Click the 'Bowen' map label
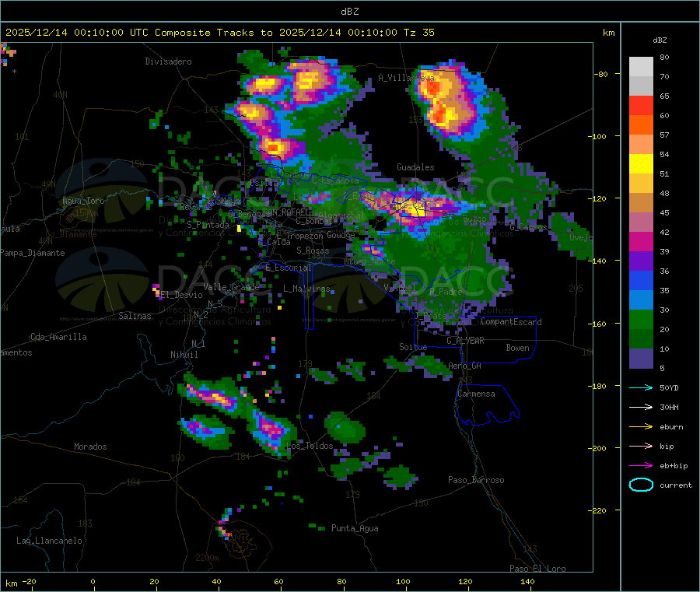700x592 pixels. [518, 348]
